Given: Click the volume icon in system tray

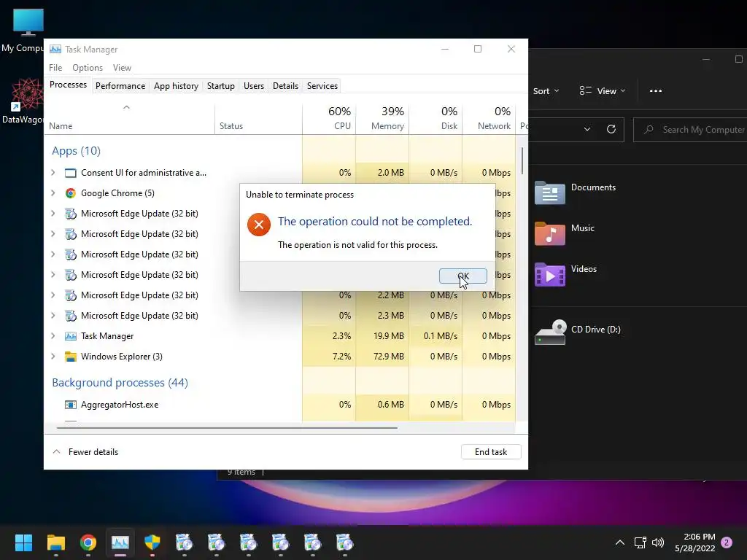Looking at the screenshot, I should (658, 542).
